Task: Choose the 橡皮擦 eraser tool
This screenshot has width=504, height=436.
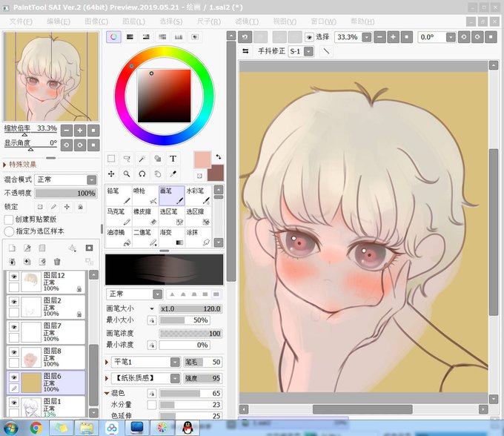Action: tap(145, 216)
